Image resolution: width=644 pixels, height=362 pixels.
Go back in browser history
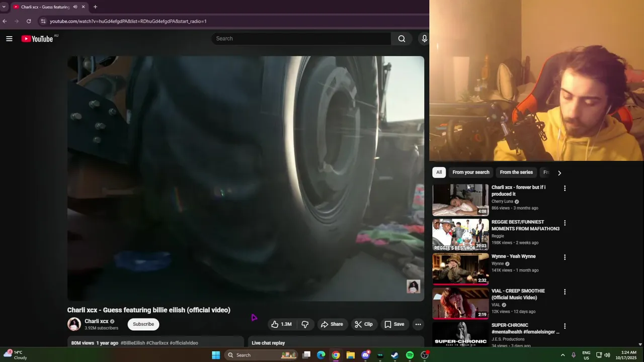click(x=5, y=21)
